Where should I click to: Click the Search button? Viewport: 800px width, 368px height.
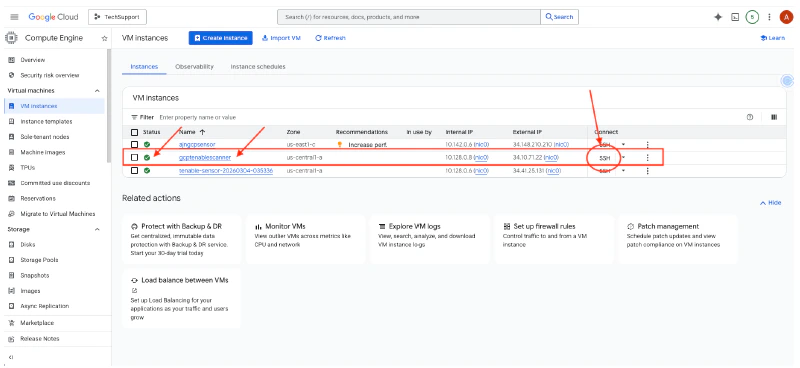pos(559,17)
